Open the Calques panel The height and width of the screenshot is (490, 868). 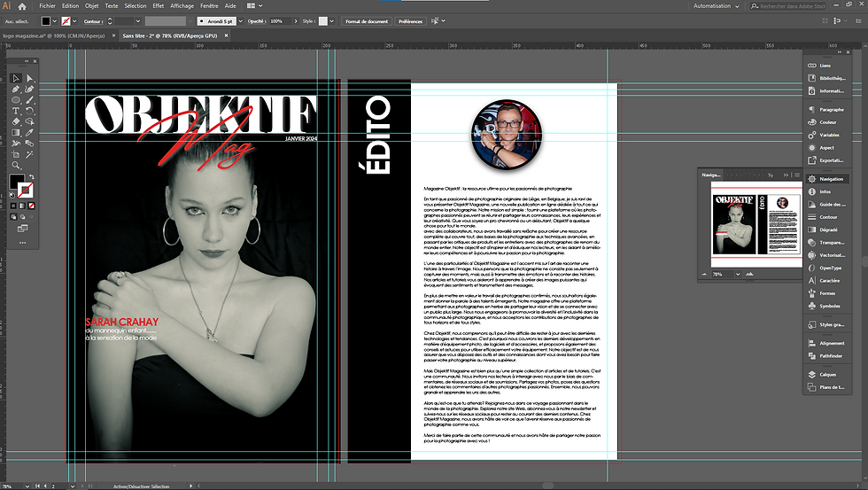click(x=827, y=374)
